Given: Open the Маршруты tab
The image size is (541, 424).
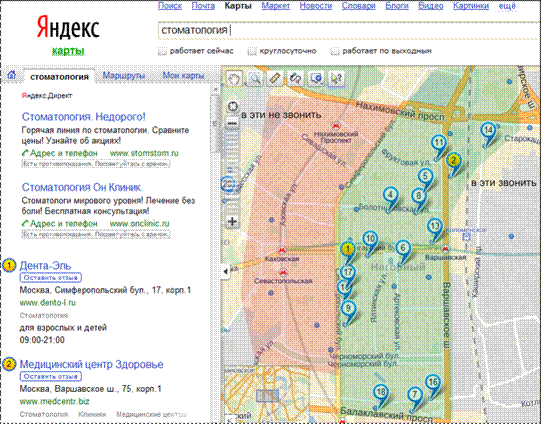Looking at the screenshot, I should 124,75.
